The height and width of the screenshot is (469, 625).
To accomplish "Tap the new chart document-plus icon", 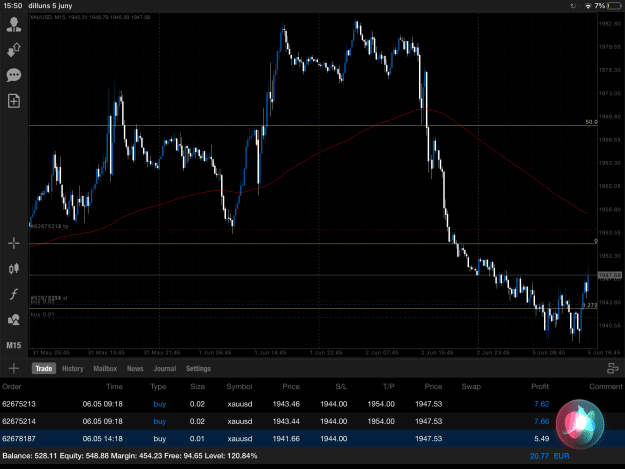I will pos(14,101).
